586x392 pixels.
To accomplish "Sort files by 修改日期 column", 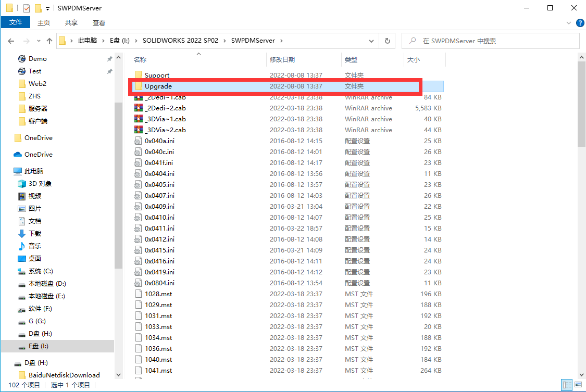I will [282, 60].
